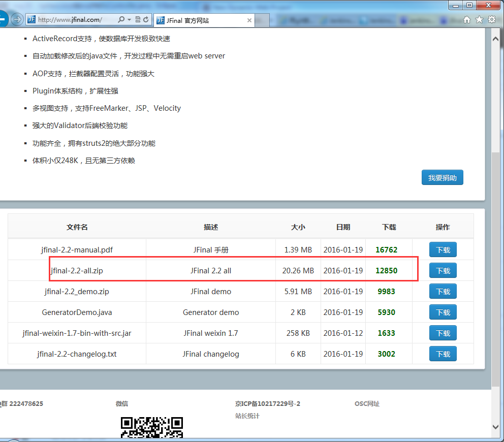Select the JFinal 官方网站 tab
Image resolution: width=504 pixels, height=442 pixels.
pyautogui.click(x=204, y=20)
